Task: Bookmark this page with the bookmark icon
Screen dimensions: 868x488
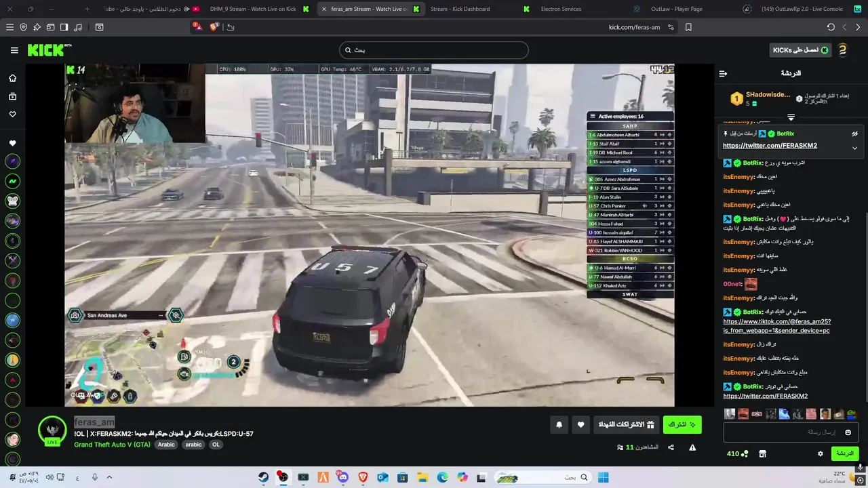Action: point(688,27)
